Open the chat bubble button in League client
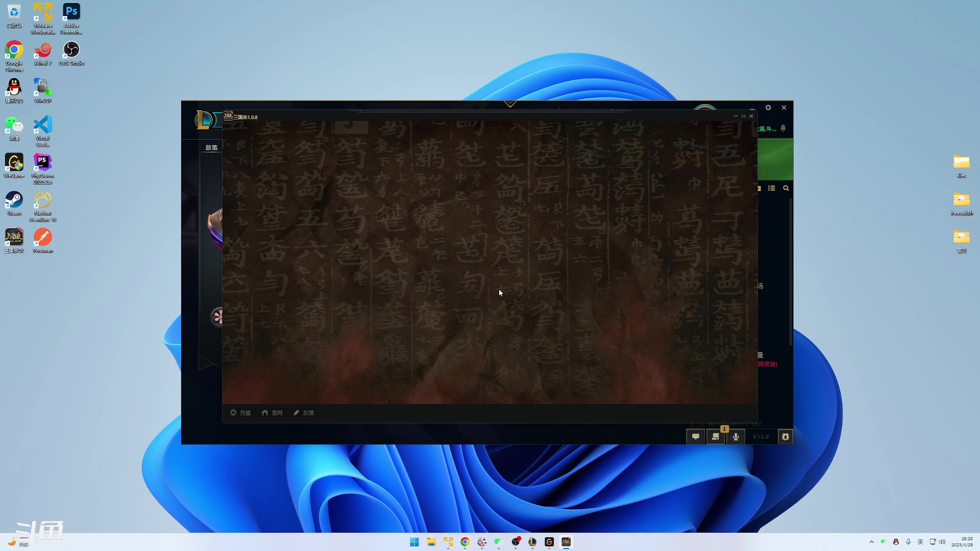980x551 pixels. [x=695, y=437]
